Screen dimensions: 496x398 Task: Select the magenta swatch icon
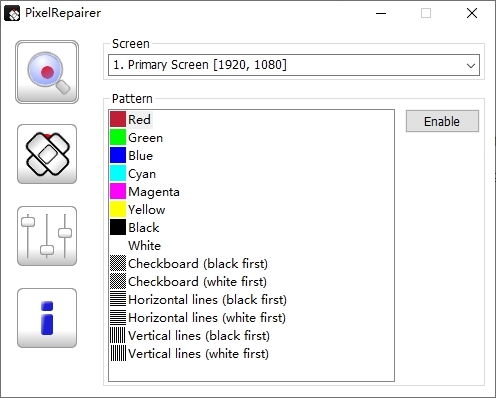tap(118, 191)
